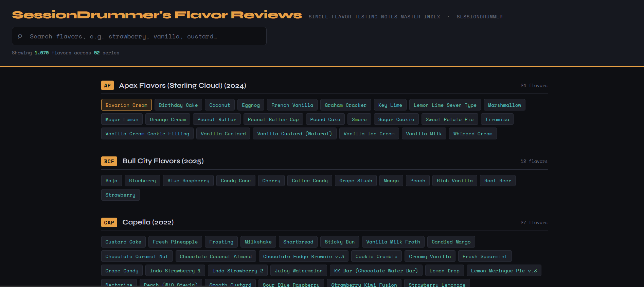
Task: Click the KK Bar (Chocolate Wafer Bar) chip
Action: coord(376,271)
